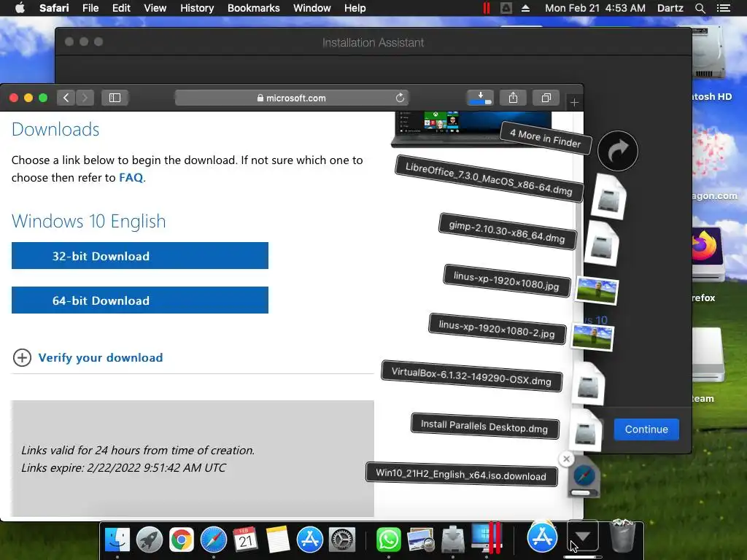Open the File menu
The image size is (747, 560).
click(x=90, y=8)
